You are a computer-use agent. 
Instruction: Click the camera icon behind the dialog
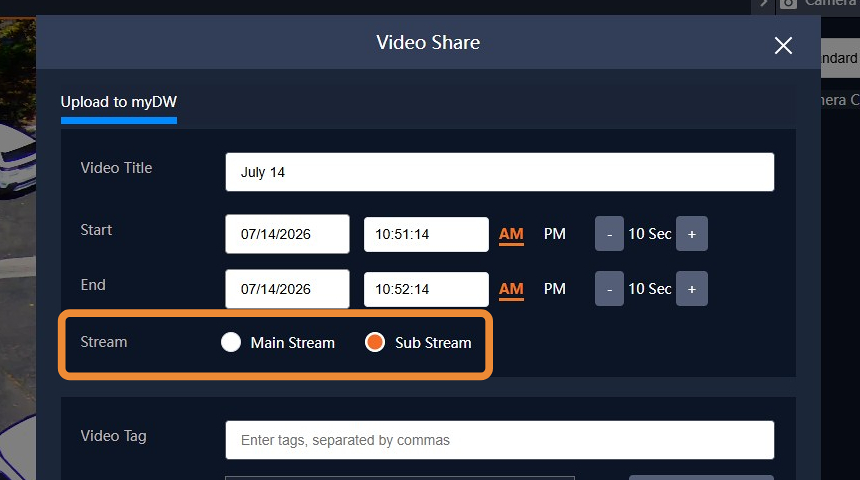click(788, 4)
